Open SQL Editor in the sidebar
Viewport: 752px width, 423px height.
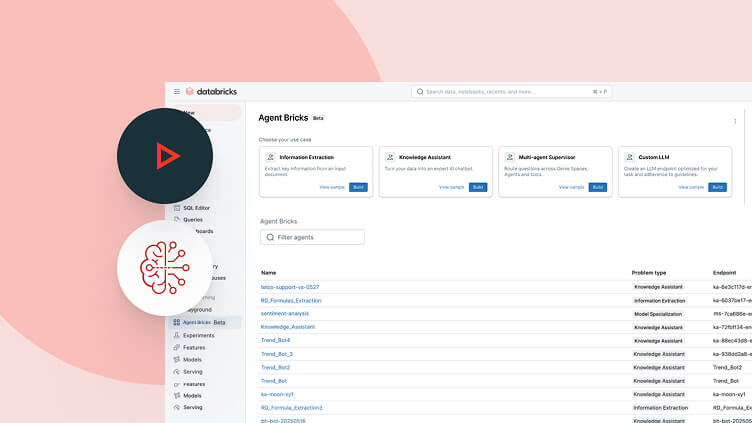[197, 207]
